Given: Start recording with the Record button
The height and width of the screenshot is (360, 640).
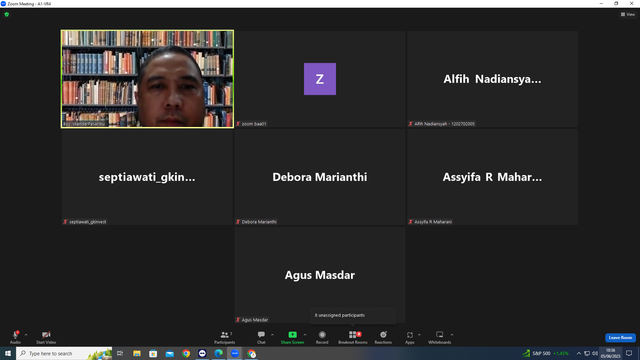Looking at the screenshot, I should 322,337.
